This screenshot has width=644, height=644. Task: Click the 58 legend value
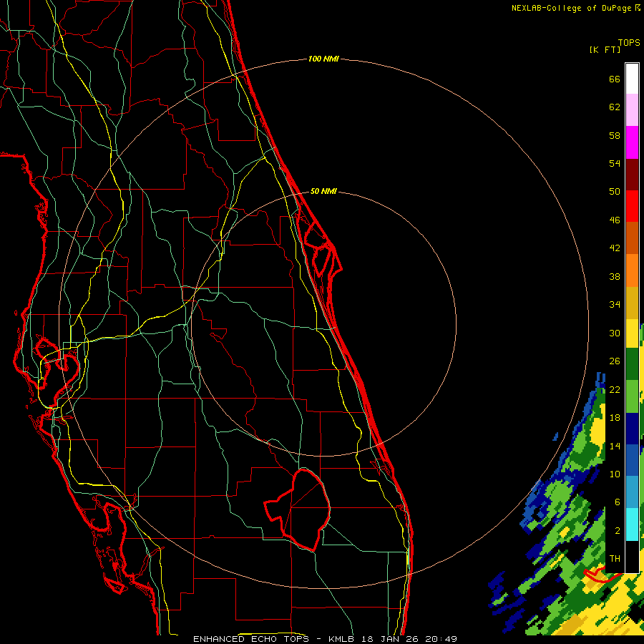(x=615, y=135)
